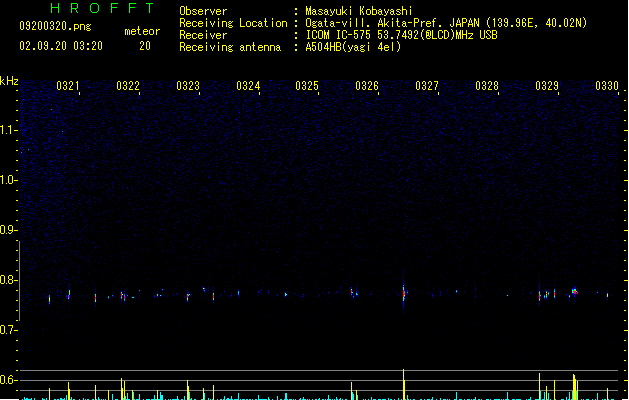The height and width of the screenshot is (400, 629).
Task: Click the date stamp 02.09.20 03:20
Action: [x=61, y=46]
